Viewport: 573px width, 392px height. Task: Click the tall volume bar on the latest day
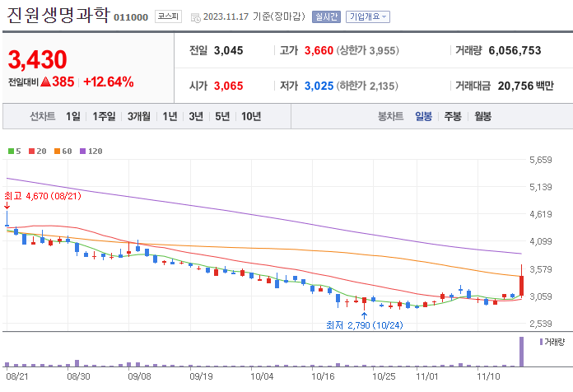(521, 352)
